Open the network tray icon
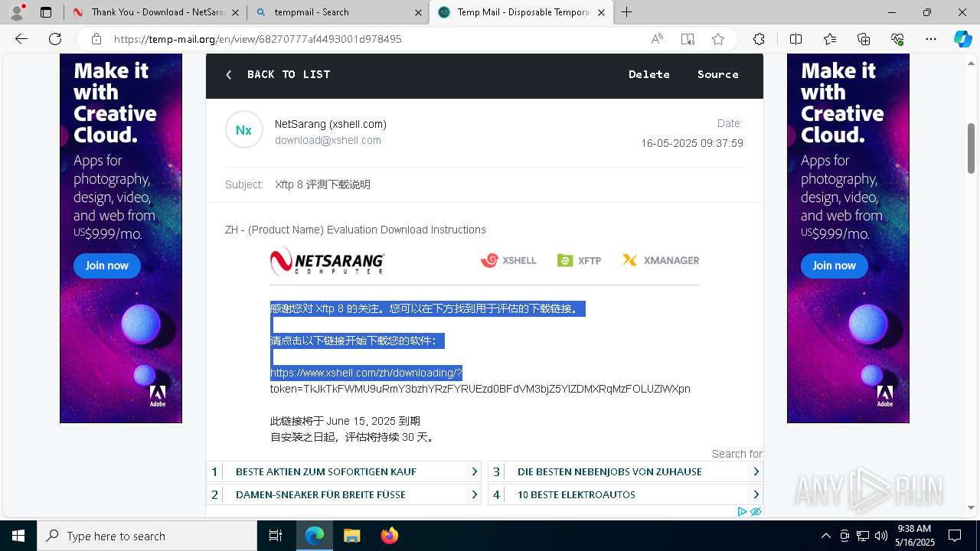 point(863,536)
